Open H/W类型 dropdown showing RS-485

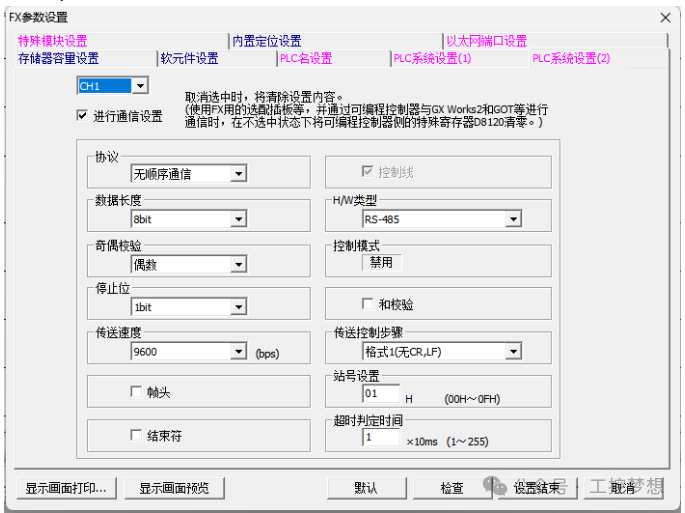point(514,218)
